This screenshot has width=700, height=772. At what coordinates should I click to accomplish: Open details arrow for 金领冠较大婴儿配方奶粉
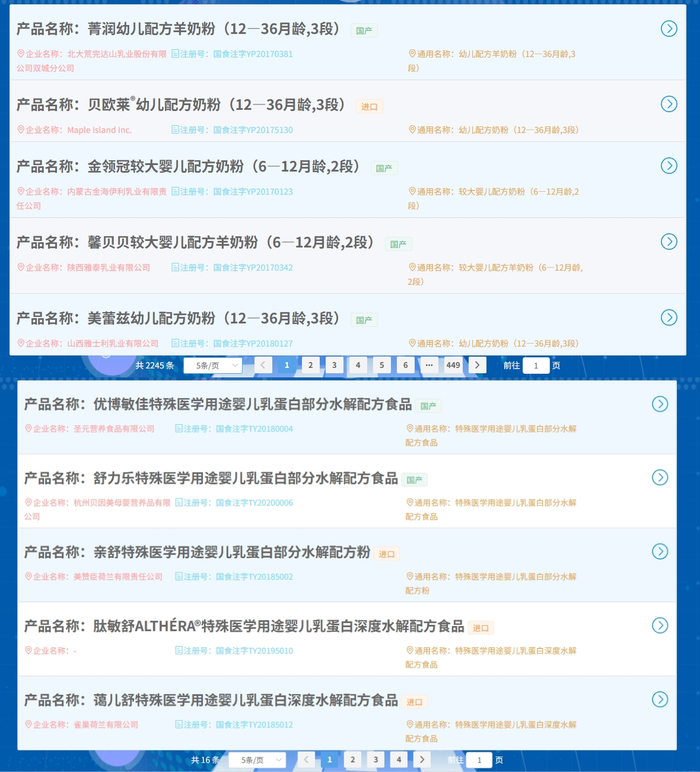[668, 165]
